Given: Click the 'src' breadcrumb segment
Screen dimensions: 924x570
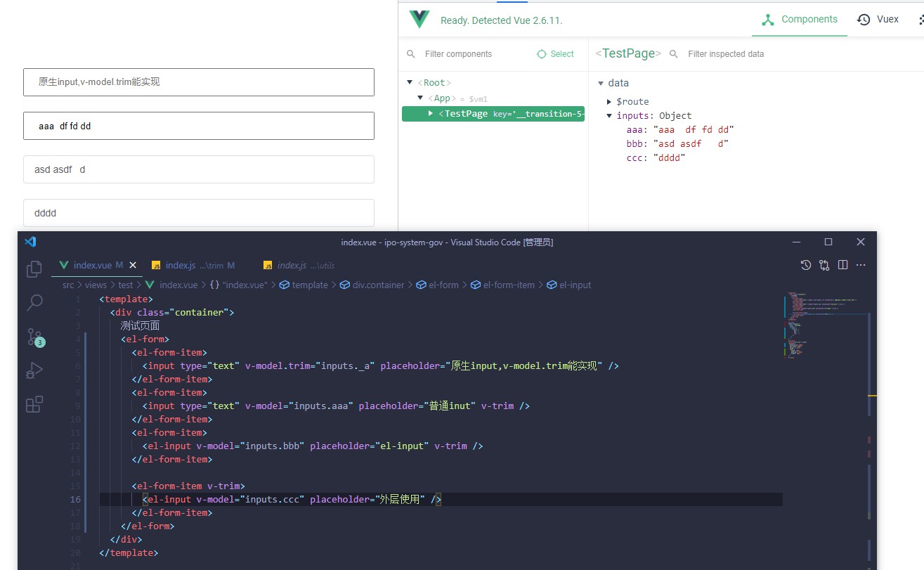Looking at the screenshot, I should [67, 285].
